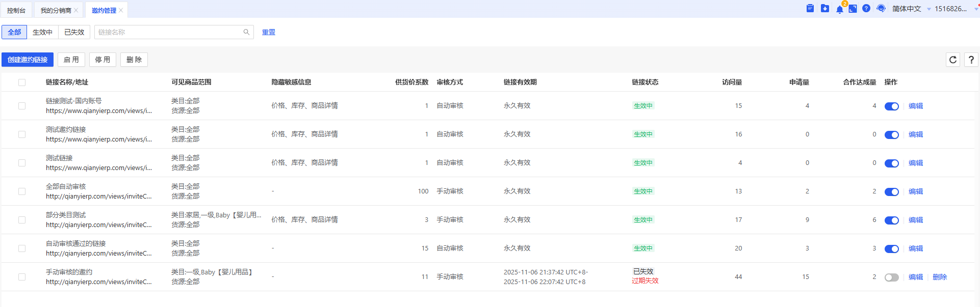Viewport: 980px width, 307px height.
Task: Switch to the 我的分销商 tab
Action: click(x=56, y=10)
